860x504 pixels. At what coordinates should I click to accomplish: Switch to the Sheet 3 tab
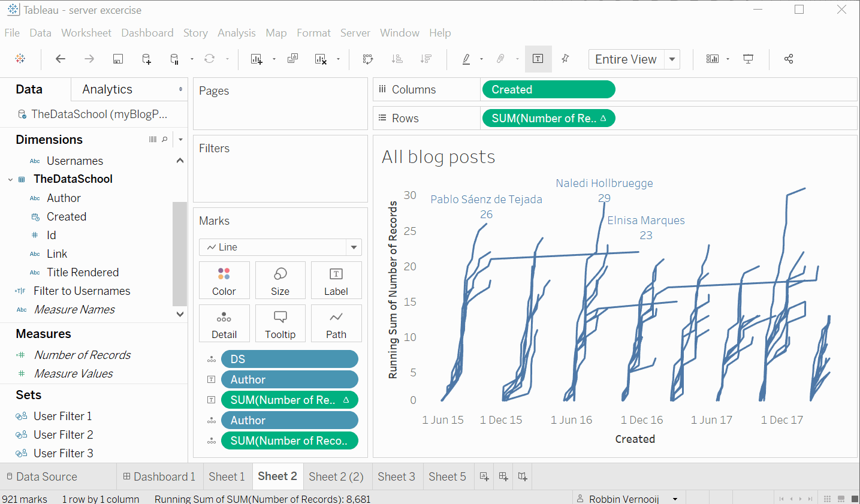(397, 476)
